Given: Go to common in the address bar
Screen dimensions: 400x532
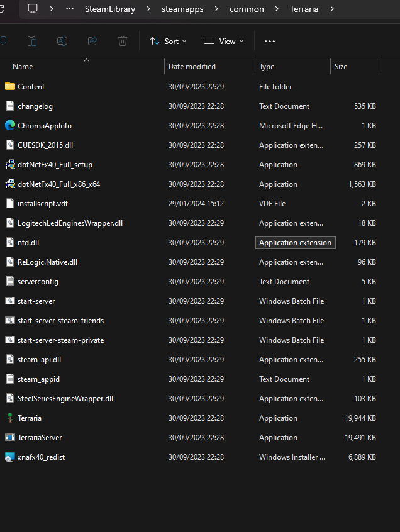Looking at the screenshot, I should click(247, 9).
